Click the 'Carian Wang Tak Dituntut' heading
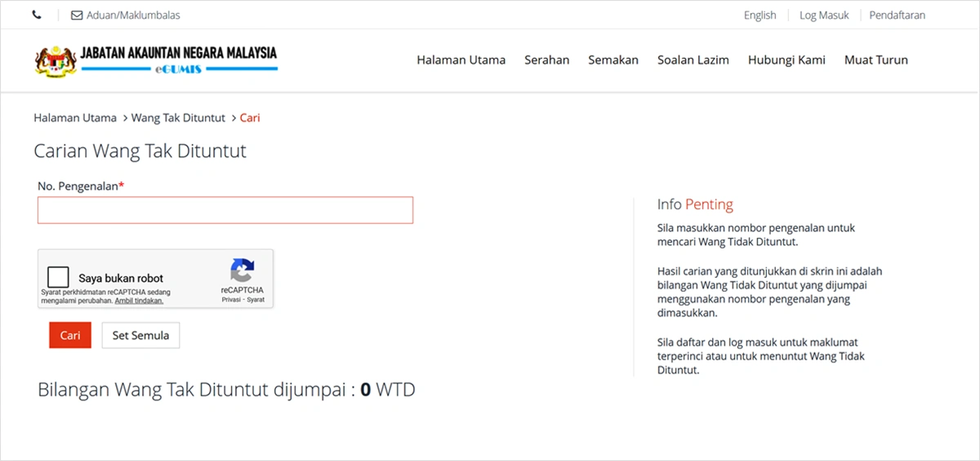This screenshot has height=461, width=980. click(140, 151)
